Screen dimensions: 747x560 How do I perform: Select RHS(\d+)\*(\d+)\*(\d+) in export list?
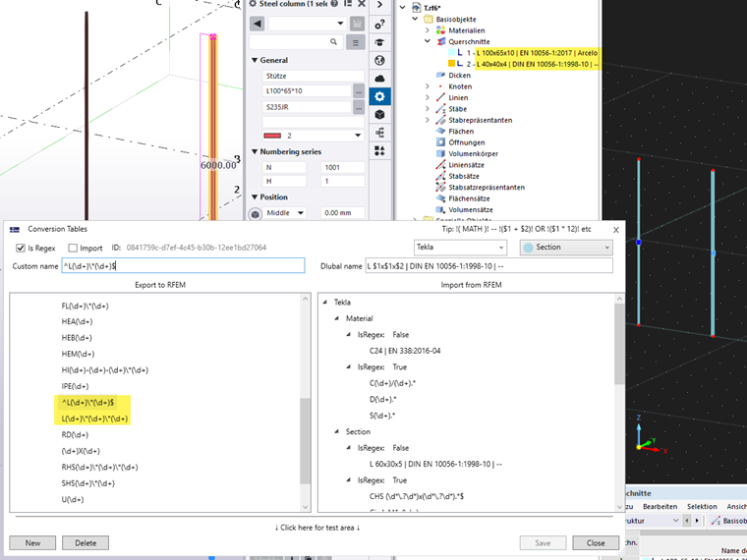point(99,468)
